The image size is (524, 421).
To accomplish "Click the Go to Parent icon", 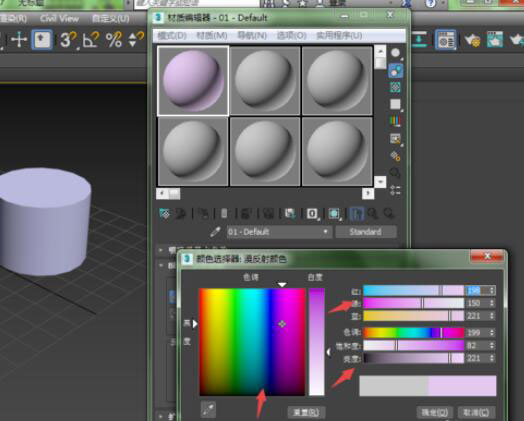I will [373, 214].
